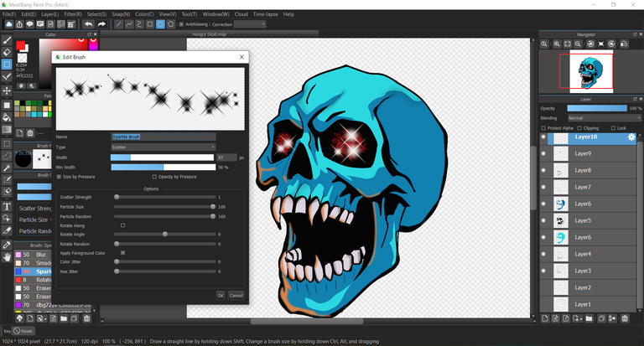Open the Time-lapse menu
The image size is (644, 346).
265,14
